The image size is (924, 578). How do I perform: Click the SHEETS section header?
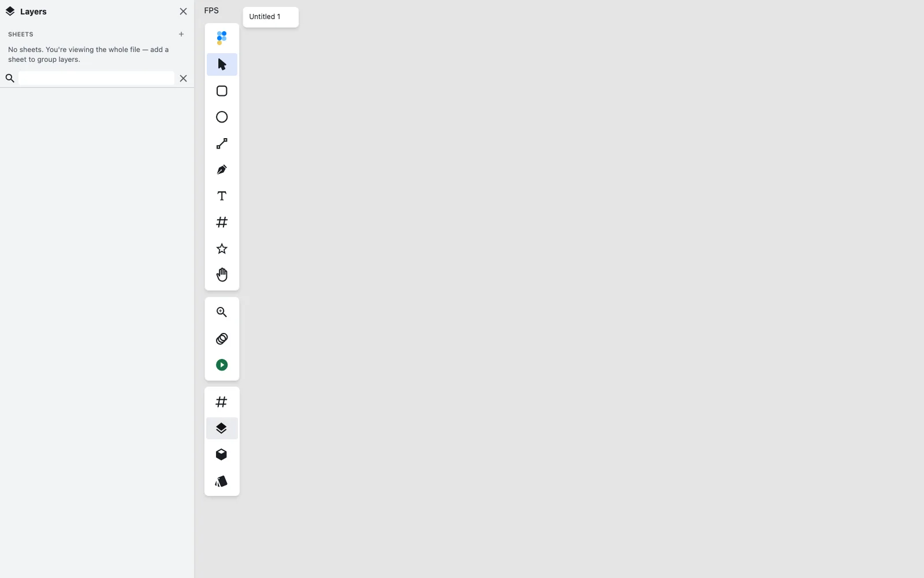[21, 34]
